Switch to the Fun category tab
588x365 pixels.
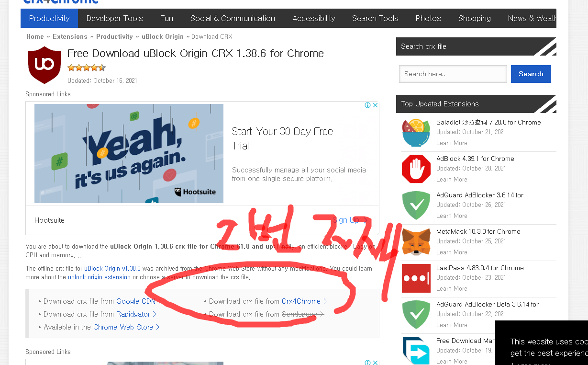point(166,18)
